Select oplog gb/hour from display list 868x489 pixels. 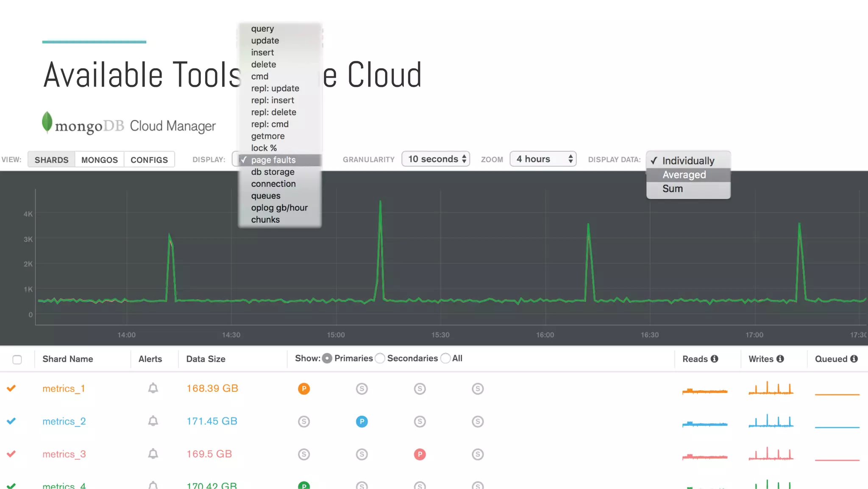click(x=280, y=207)
